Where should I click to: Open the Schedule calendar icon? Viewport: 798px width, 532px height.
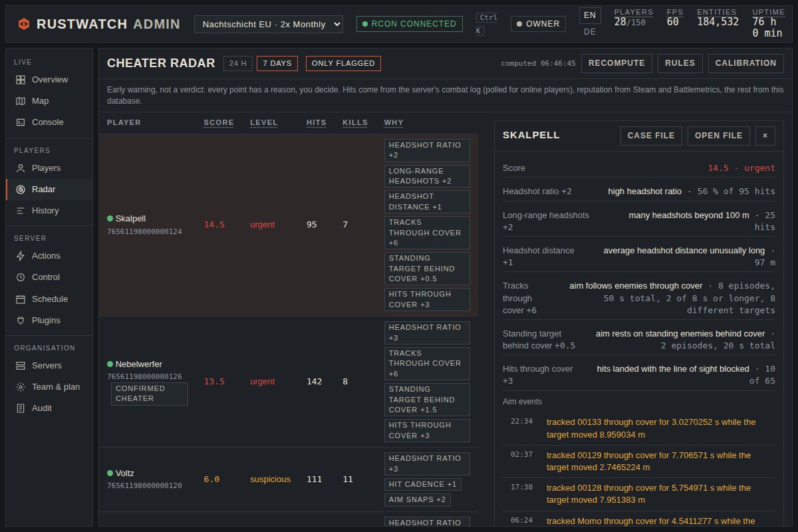click(x=21, y=299)
